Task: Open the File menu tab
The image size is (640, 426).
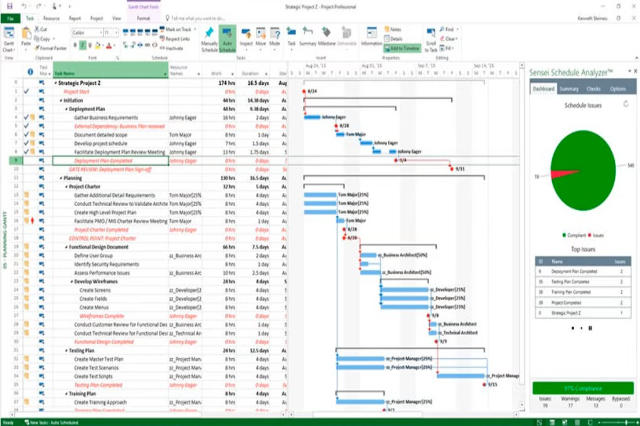Action: pos(9,17)
